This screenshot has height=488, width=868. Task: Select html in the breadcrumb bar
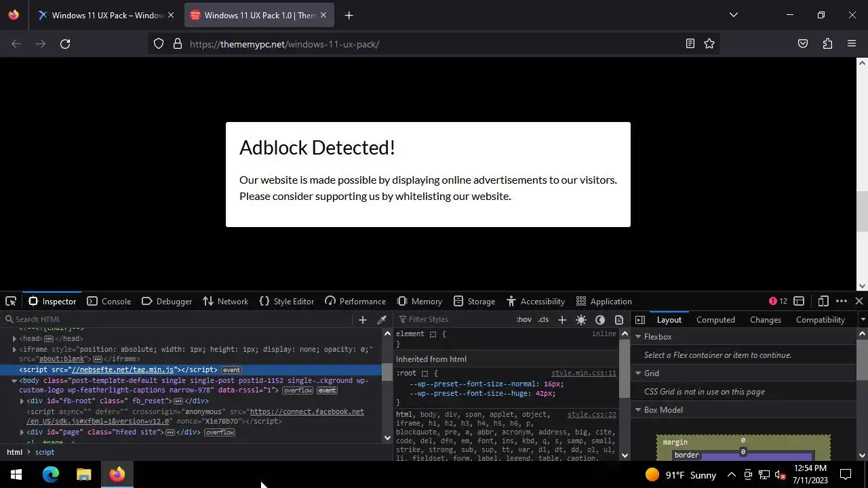[x=14, y=452]
